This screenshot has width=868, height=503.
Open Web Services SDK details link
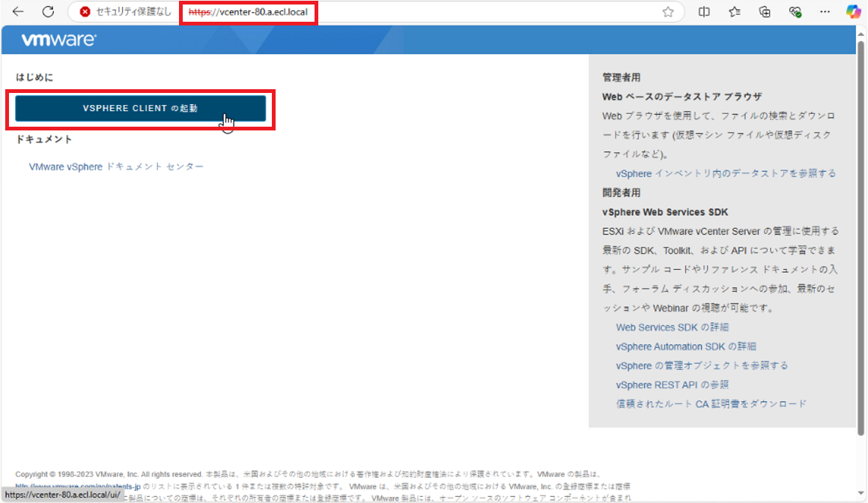tap(672, 328)
